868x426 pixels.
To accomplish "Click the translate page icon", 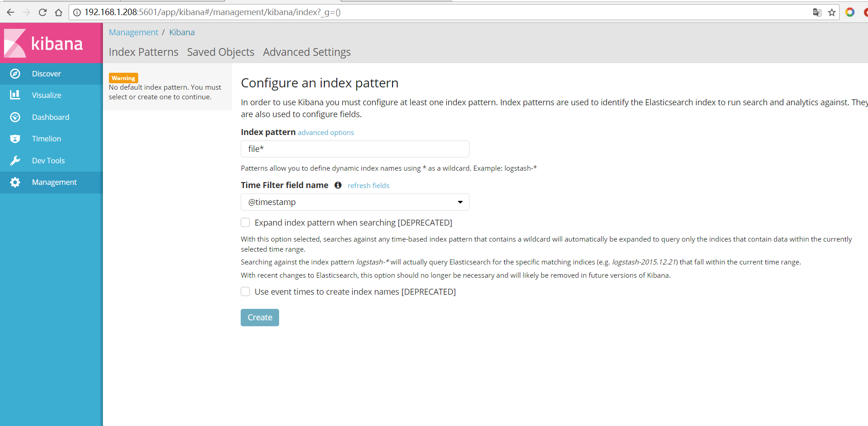I will point(817,12).
